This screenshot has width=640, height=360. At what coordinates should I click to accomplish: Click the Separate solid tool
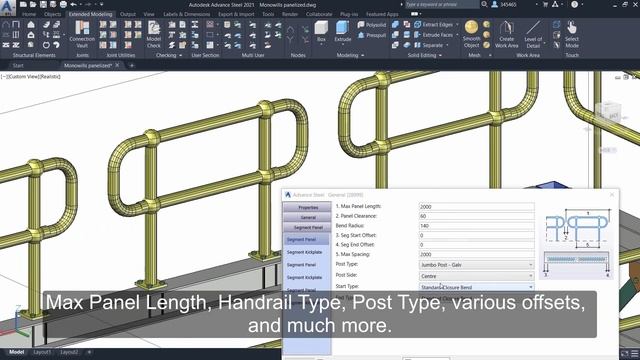[429, 45]
